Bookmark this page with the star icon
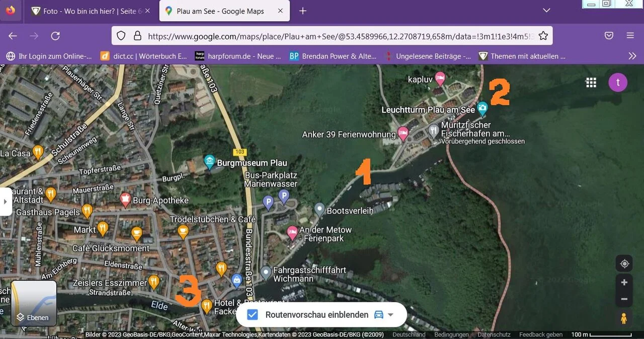Image resolution: width=644 pixels, height=339 pixels. point(543,36)
